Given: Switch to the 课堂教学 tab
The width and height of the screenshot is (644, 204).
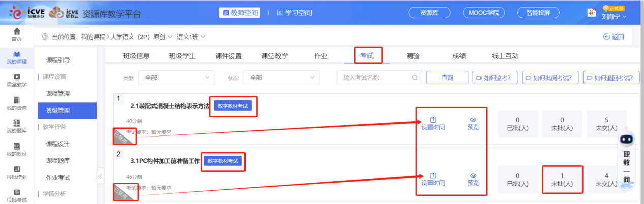Looking at the screenshot, I should point(274,56).
